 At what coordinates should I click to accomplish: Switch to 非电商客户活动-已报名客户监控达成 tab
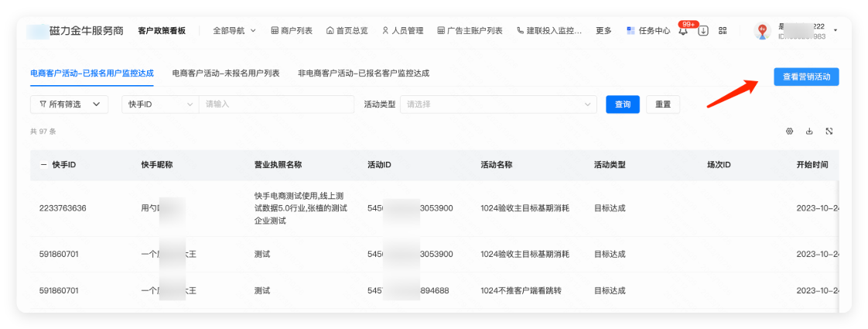[x=364, y=73]
